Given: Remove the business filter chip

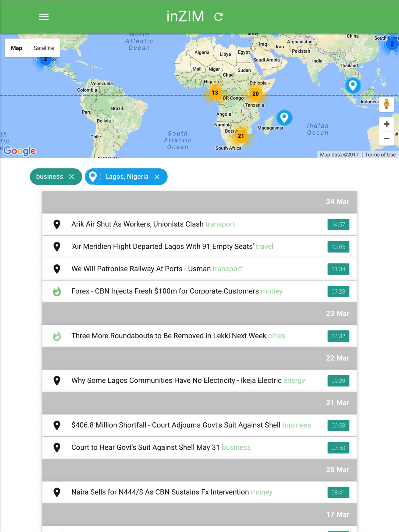Looking at the screenshot, I should (x=72, y=177).
